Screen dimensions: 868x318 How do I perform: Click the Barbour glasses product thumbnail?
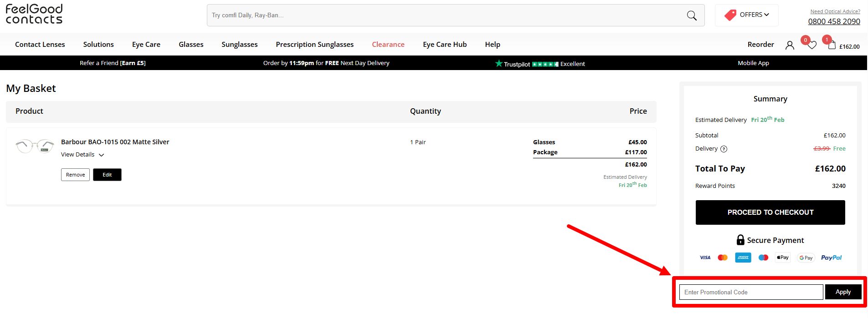tap(35, 146)
